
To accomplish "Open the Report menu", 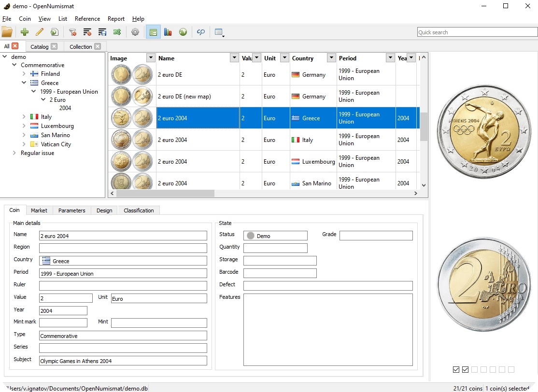I will pyautogui.click(x=116, y=19).
